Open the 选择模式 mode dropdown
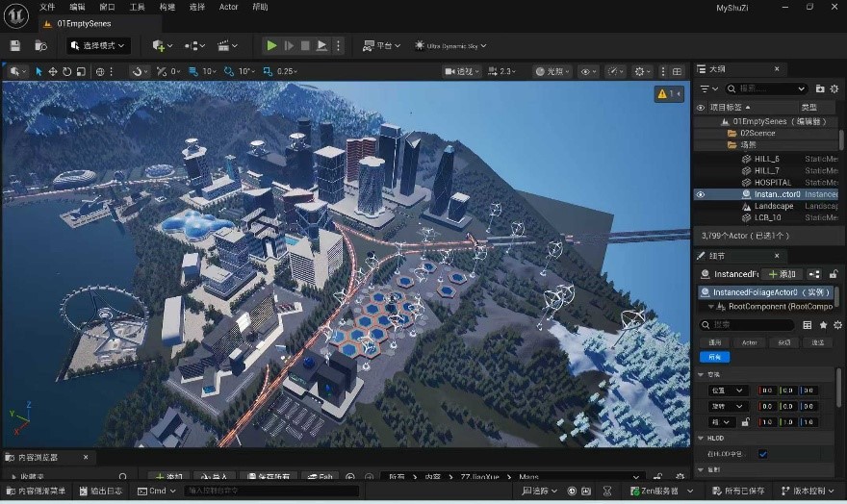 (97, 45)
